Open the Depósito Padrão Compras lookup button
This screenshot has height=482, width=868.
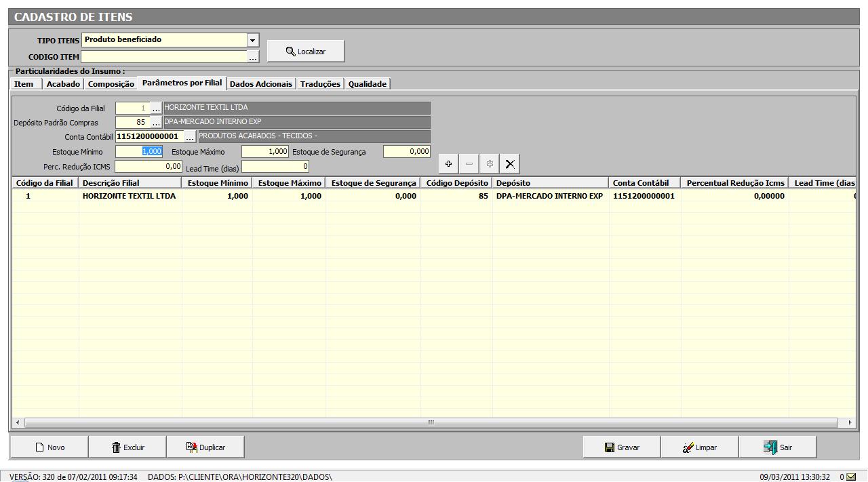click(156, 123)
